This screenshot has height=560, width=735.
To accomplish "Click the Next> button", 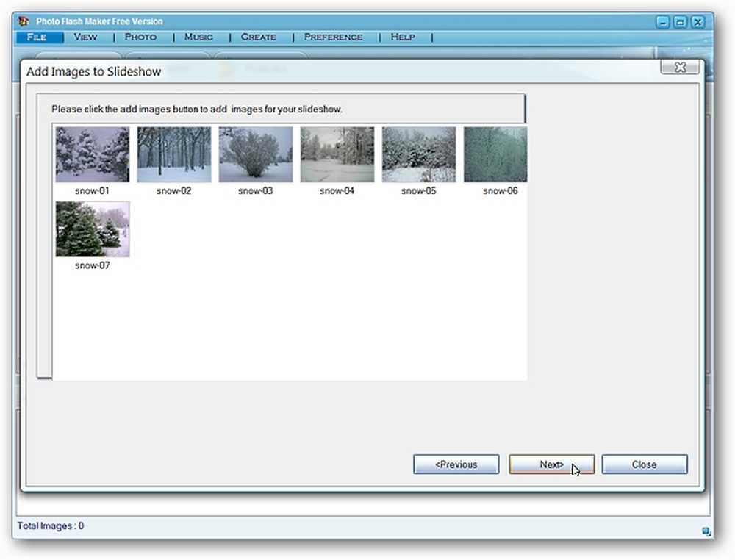I will 552,464.
